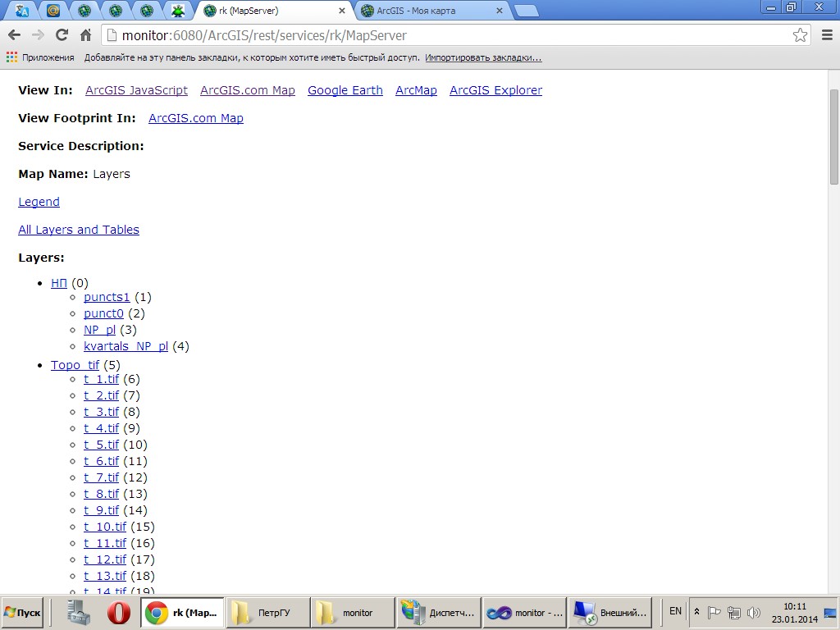Open the Внешний... remote desktop taskbar button
Image resolution: width=840 pixels, height=630 pixels.
[609, 613]
